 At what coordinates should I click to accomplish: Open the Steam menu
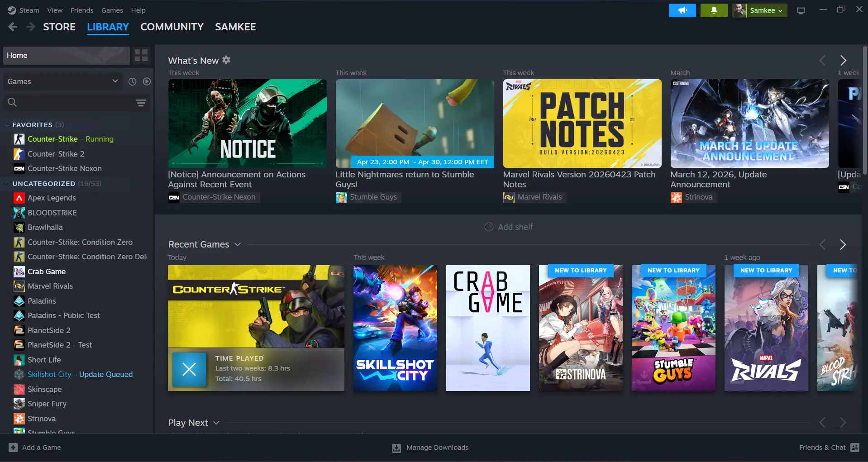click(x=29, y=10)
